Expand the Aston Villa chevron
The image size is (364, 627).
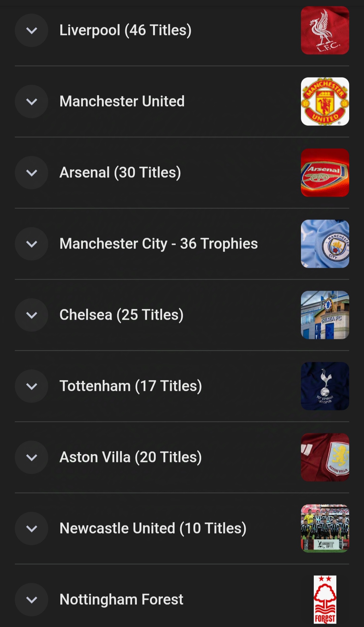pos(32,457)
